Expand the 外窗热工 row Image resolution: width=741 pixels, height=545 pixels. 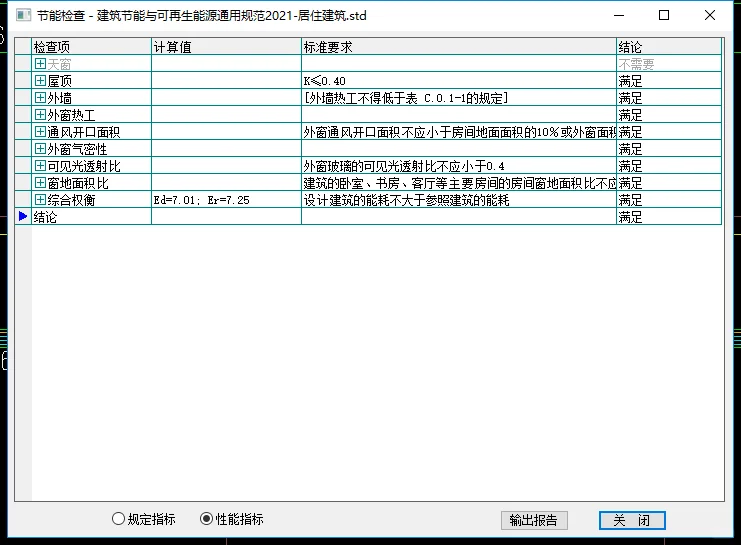[x=40, y=114]
